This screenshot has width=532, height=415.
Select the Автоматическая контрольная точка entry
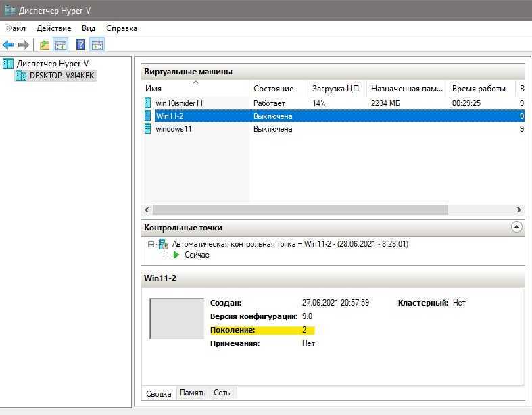pos(290,243)
